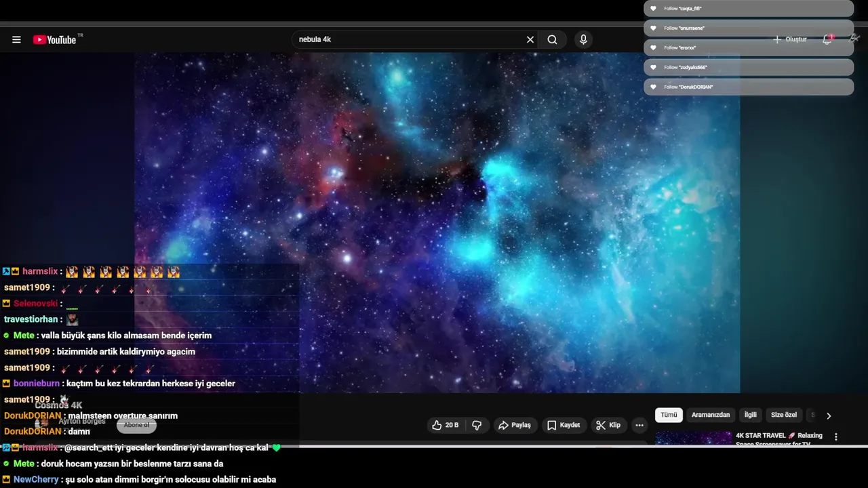Click heart next to Follow "coqta_fifi"
This screenshot has width=868, height=488.
click(653, 8)
